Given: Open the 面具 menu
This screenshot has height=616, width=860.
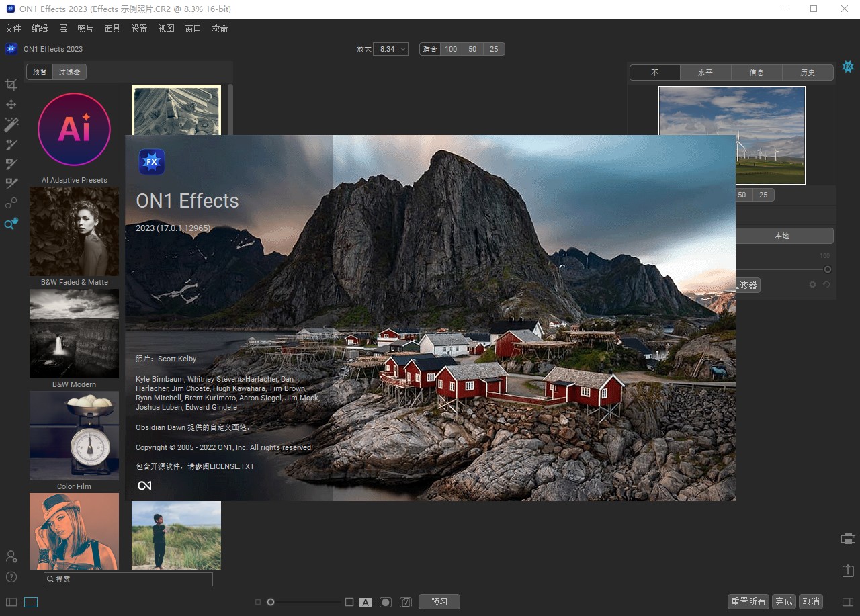Looking at the screenshot, I should tap(113, 28).
